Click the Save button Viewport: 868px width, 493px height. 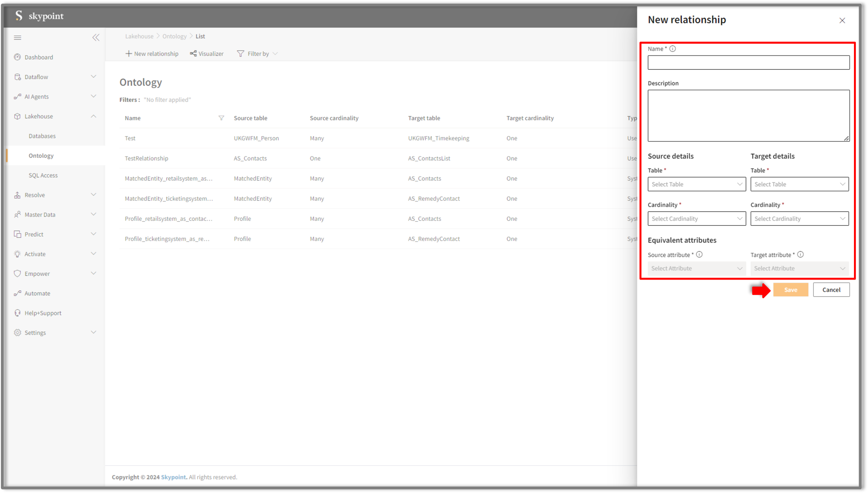(790, 290)
